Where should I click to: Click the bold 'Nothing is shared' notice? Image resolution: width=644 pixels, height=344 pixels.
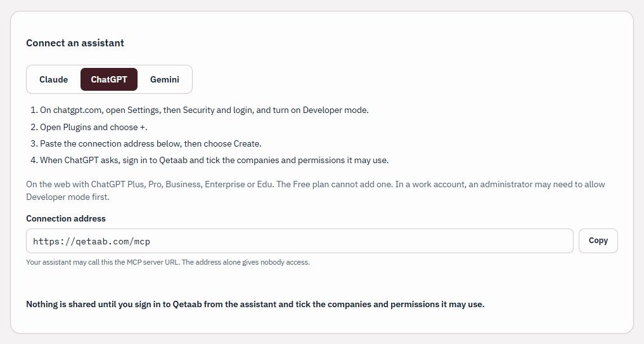pos(255,305)
